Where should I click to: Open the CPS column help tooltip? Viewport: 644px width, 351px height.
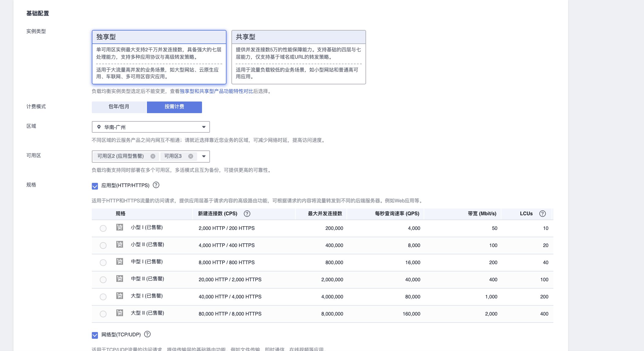(248, 214)
